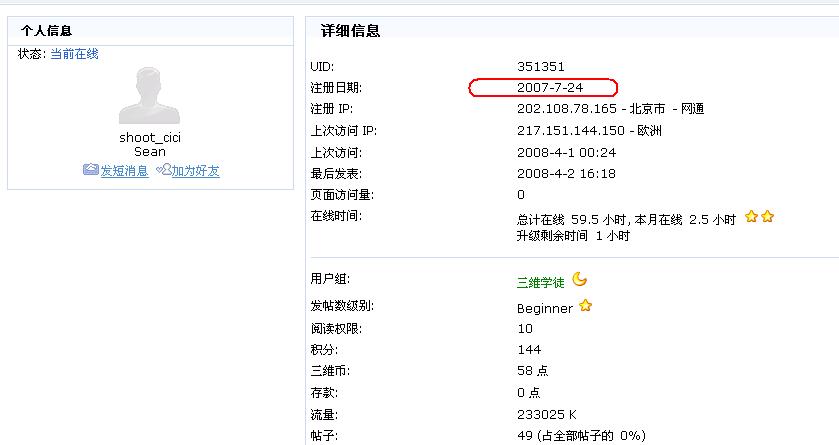Click the 存款 value 0 点
This screenshot has width=839, height=445.
pyautogui.click(x=528, y=393)
